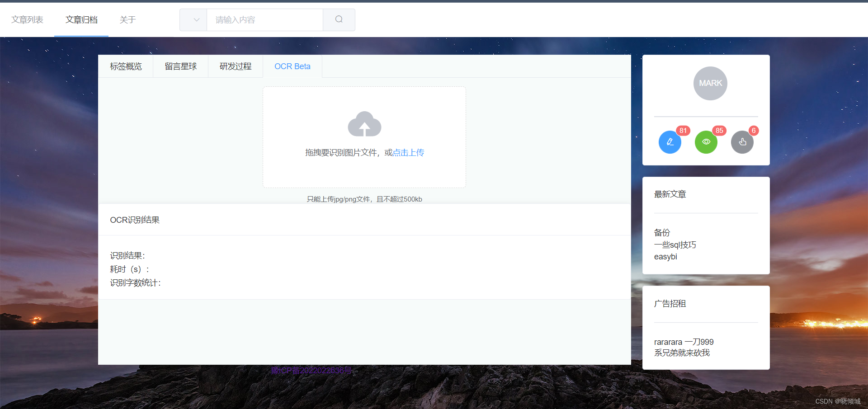Click the 广告招租 heading
The image size is (868, 409).
670,304
